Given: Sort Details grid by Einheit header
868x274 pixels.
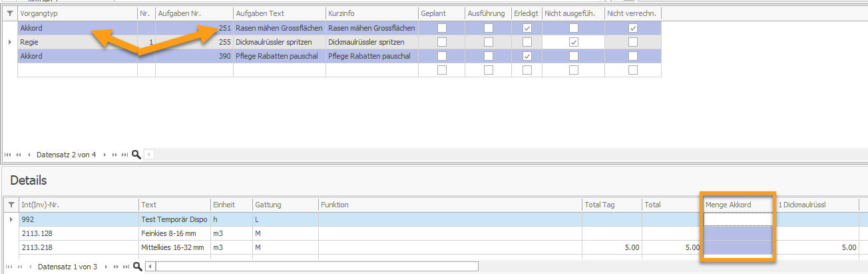Looking at the screenshot, I should [x=231, y=205].
